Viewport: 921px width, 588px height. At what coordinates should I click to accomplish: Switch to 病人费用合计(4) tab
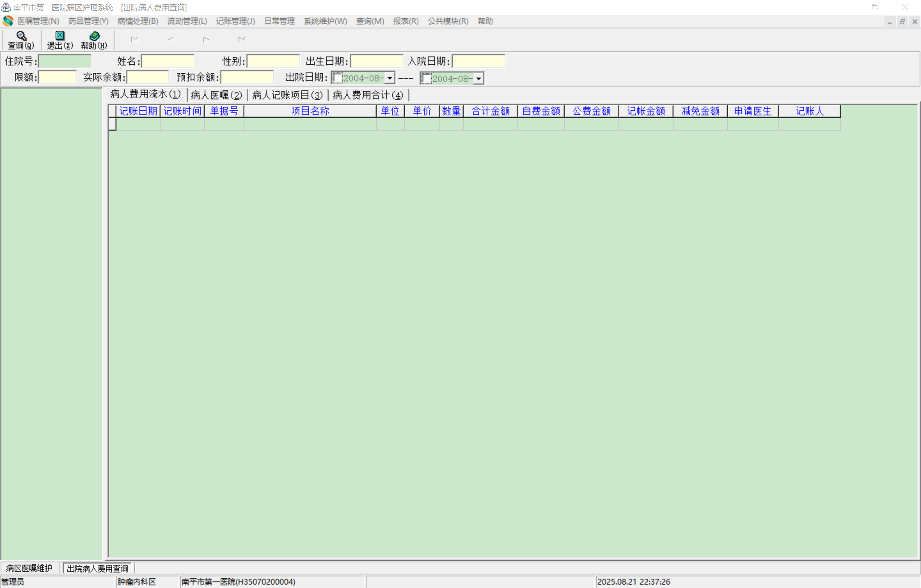click(x=368, y=95)
